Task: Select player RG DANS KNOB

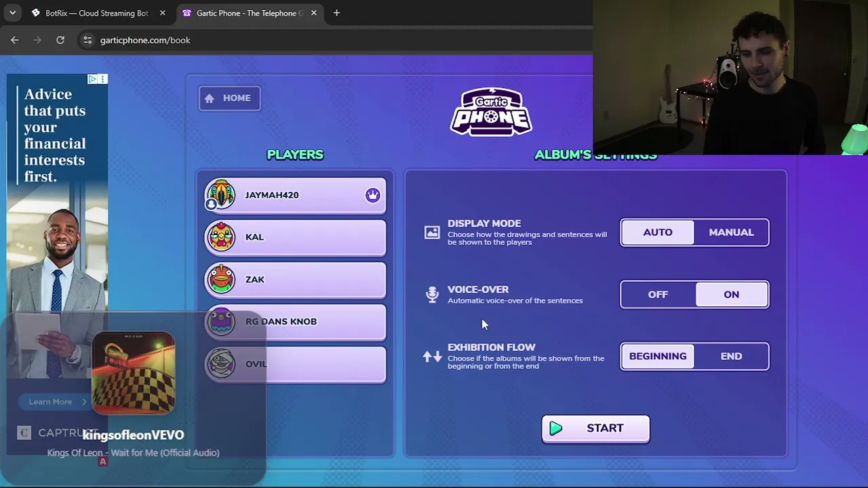Action: pyautogui.click(x=295, y=321)
